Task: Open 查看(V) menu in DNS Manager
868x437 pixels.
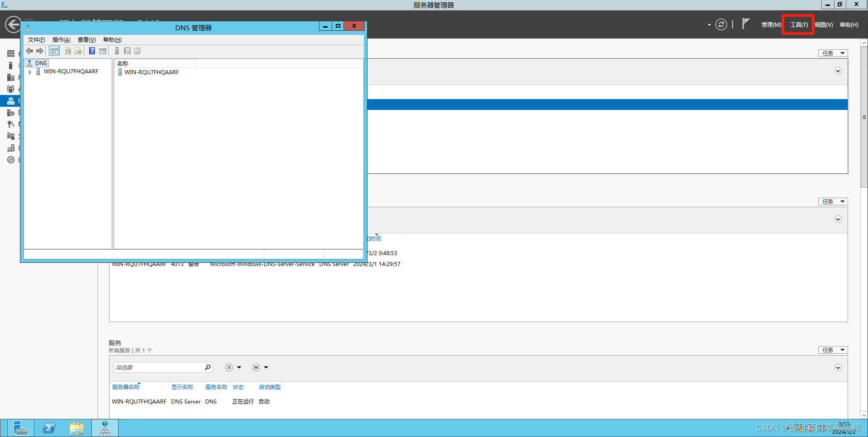Action: coord(86,40)
